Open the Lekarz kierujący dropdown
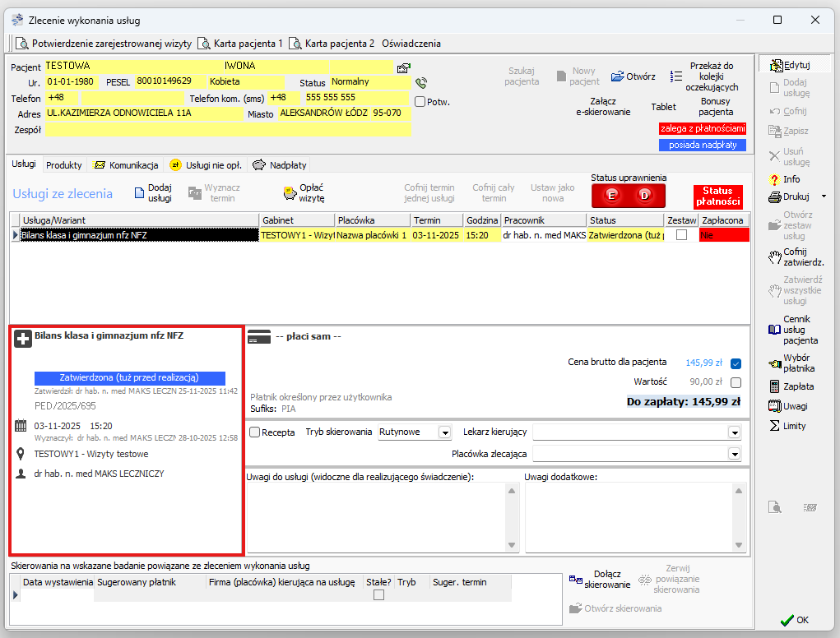This screenshot has width=840, height=638. 734,432
